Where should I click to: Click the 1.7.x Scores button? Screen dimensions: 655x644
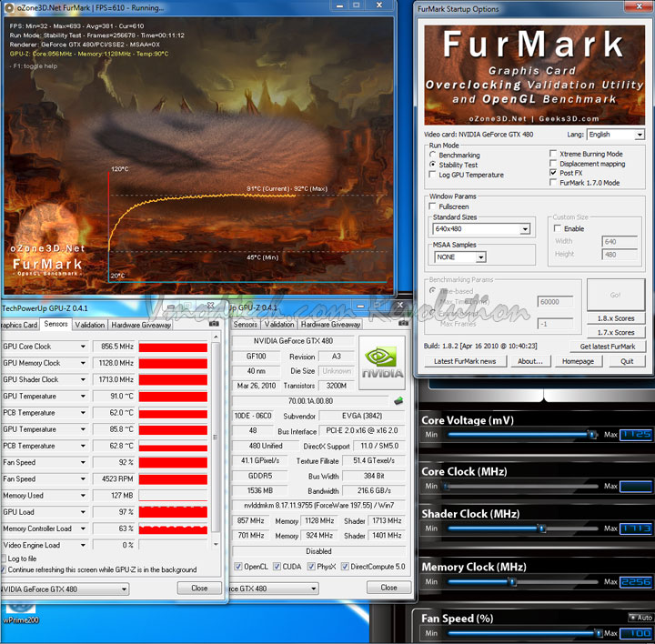click(x=615, y=332)
